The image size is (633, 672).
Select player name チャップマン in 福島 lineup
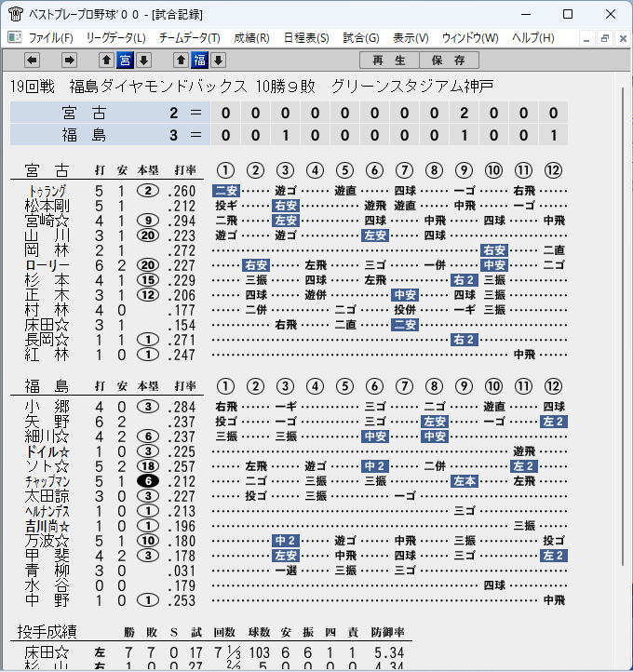(47, 481)
